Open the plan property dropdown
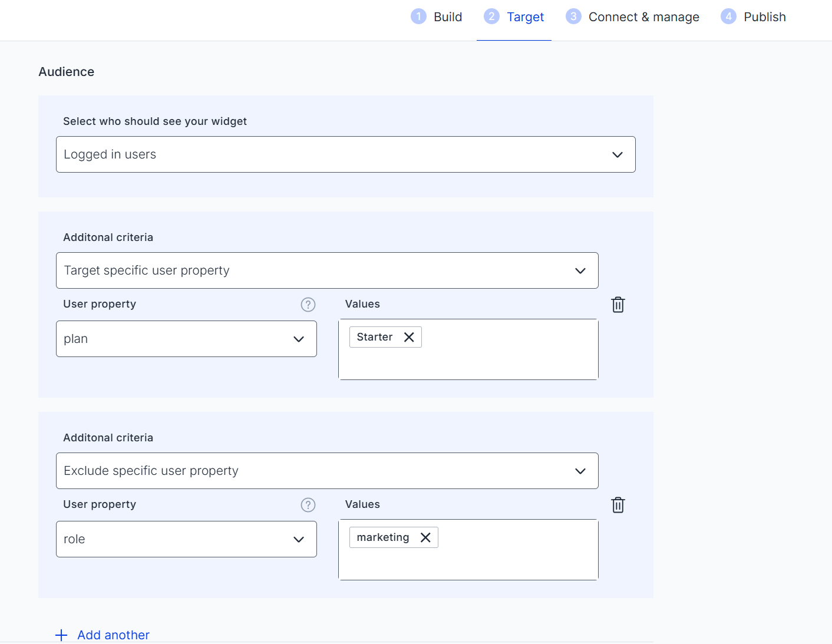 point(186,339)
